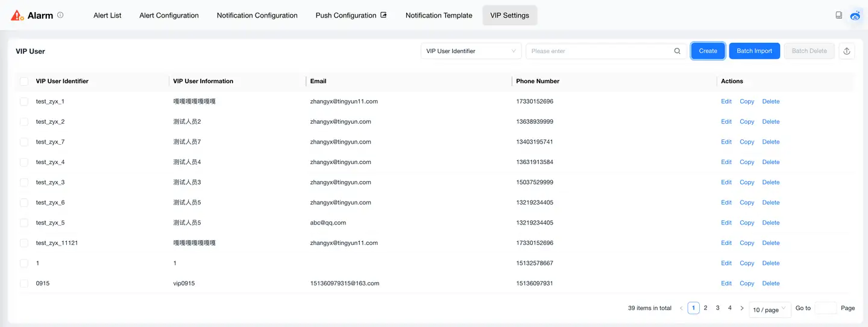
Task: Click the Batch Delete button
Action: tap(810, 51)
